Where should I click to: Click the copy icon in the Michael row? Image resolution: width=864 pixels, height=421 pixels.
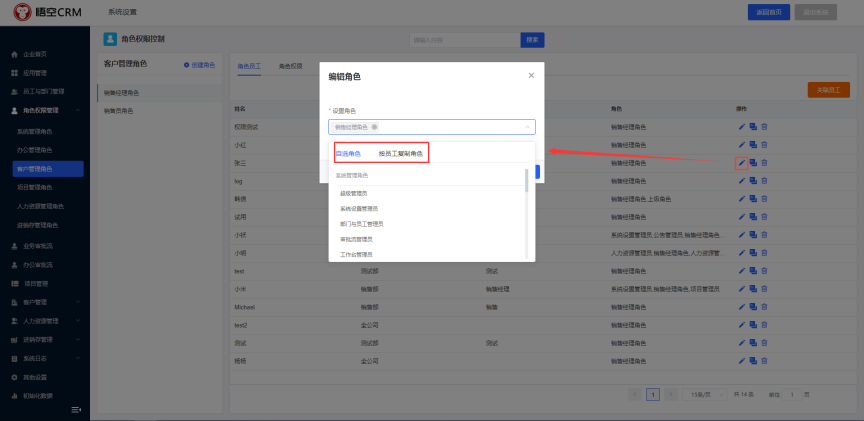coord(753,307)
